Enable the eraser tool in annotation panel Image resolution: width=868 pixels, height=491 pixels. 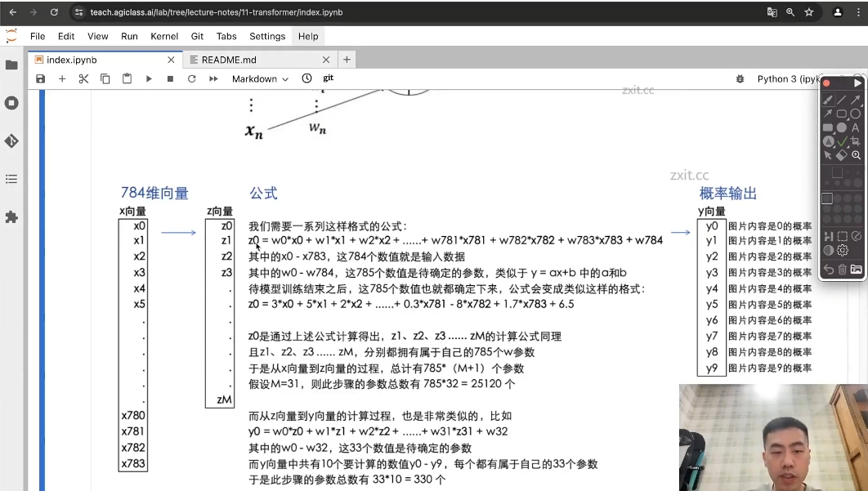[843, 156]
